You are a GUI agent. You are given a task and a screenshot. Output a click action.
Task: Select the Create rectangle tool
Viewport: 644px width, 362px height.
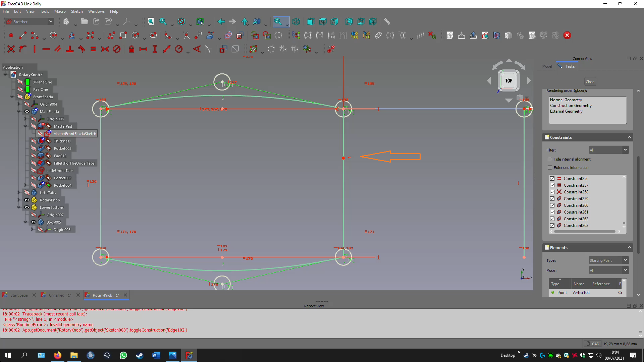[123, 35]
